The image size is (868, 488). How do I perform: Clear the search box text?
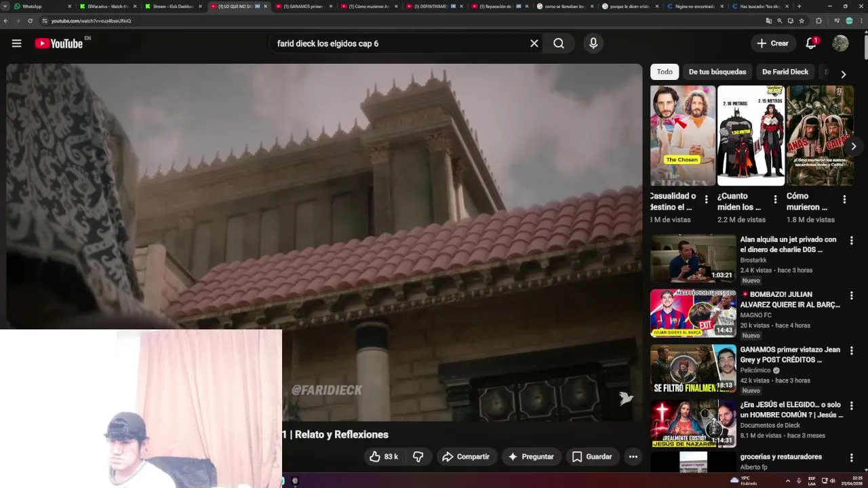[534, 43]
